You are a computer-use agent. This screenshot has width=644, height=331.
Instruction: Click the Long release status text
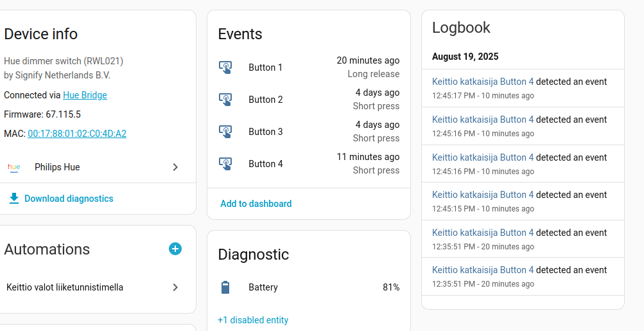coord(373,74)
